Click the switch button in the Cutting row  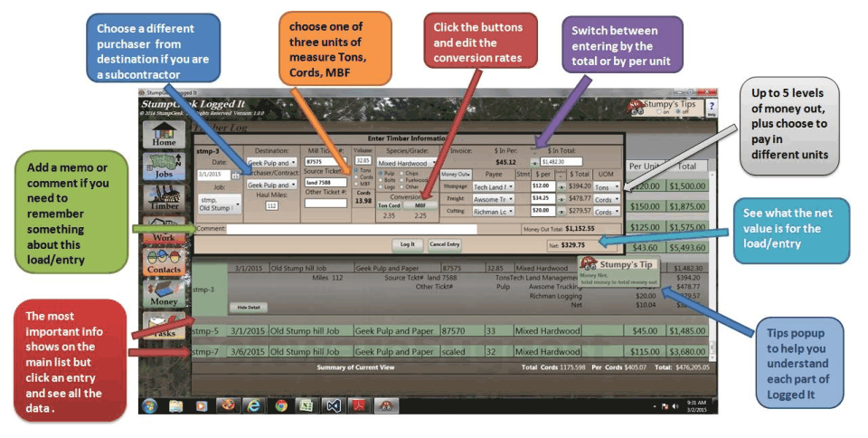(561, 212)
